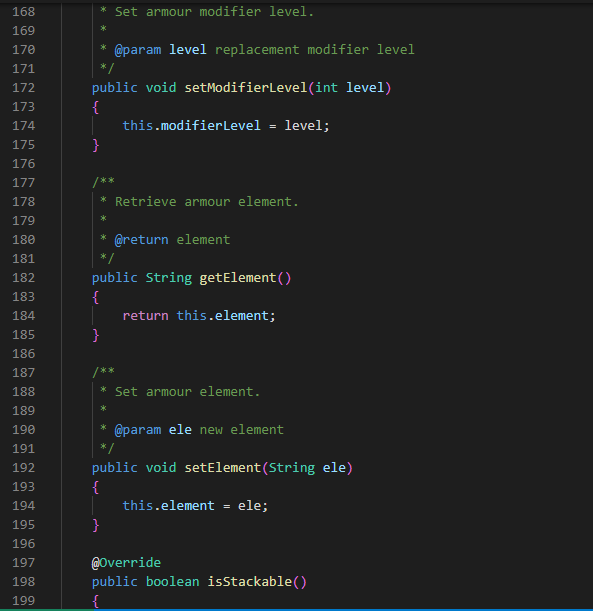
Task: Click the String parameter type on line 192
Action: 292,468
